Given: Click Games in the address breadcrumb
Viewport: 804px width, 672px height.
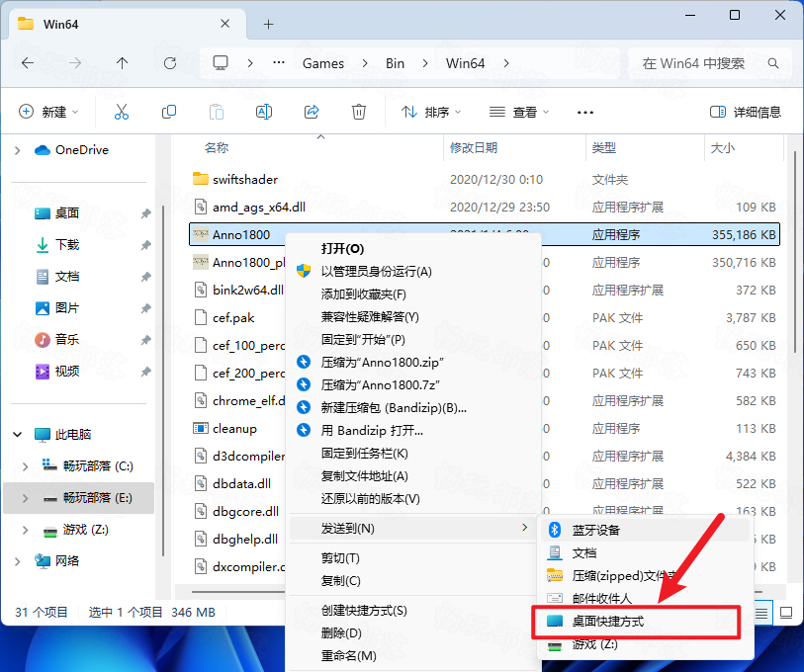Looking at the screenshot, I should click(x=323, y=63).
